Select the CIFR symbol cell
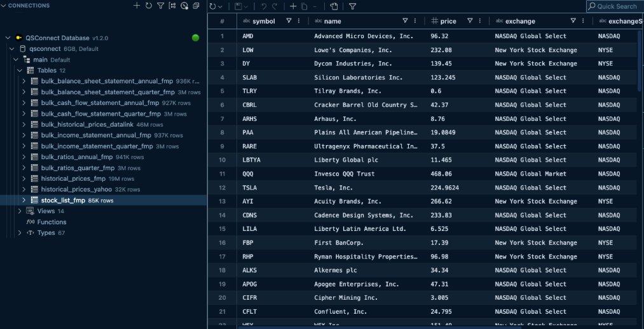Image resolution: width=644 pixels, height=329 pixels. click(272, 298)
